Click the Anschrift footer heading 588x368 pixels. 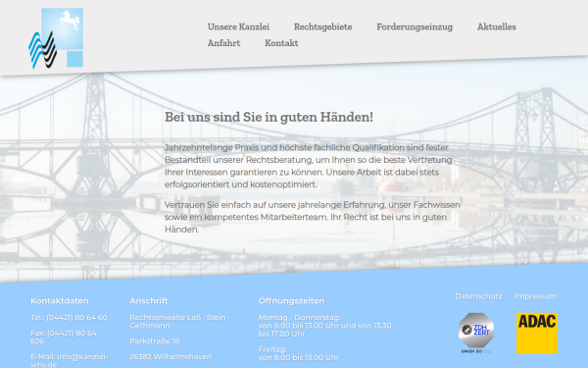pos(149,301)
